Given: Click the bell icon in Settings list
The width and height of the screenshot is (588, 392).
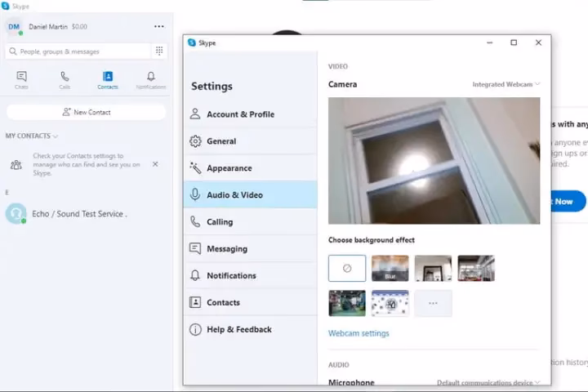Looking at the screenshot, I should coord(195,275).
